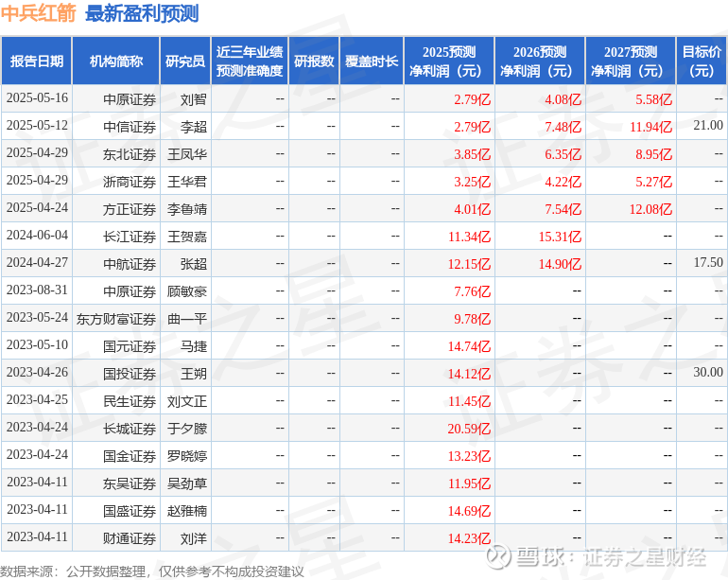
Task: Click target price 21.00
Action: point(708,125)
